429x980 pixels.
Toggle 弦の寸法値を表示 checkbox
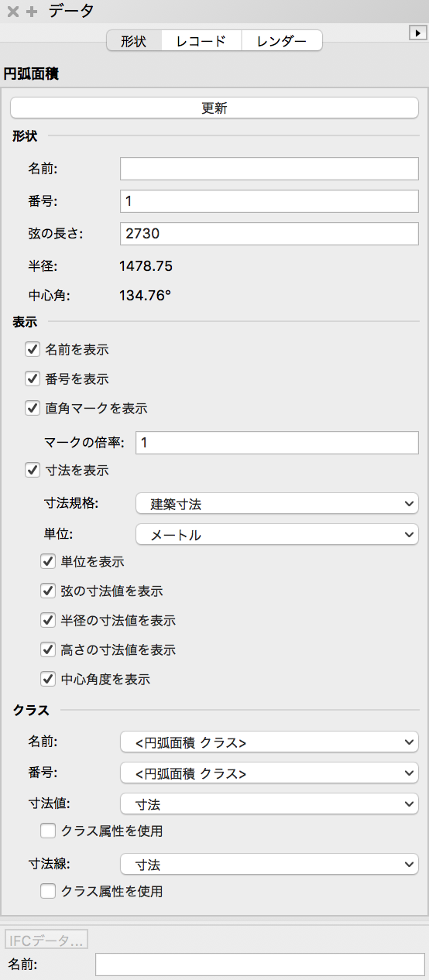click(48, 591)
